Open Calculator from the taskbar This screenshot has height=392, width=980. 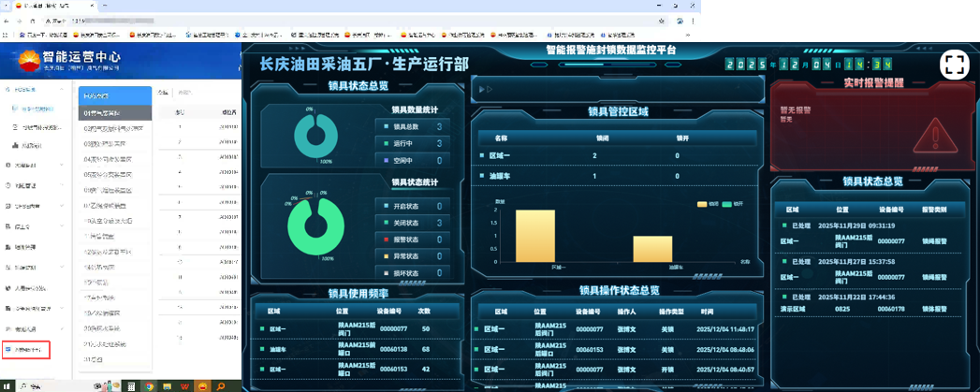click(131, 386)
